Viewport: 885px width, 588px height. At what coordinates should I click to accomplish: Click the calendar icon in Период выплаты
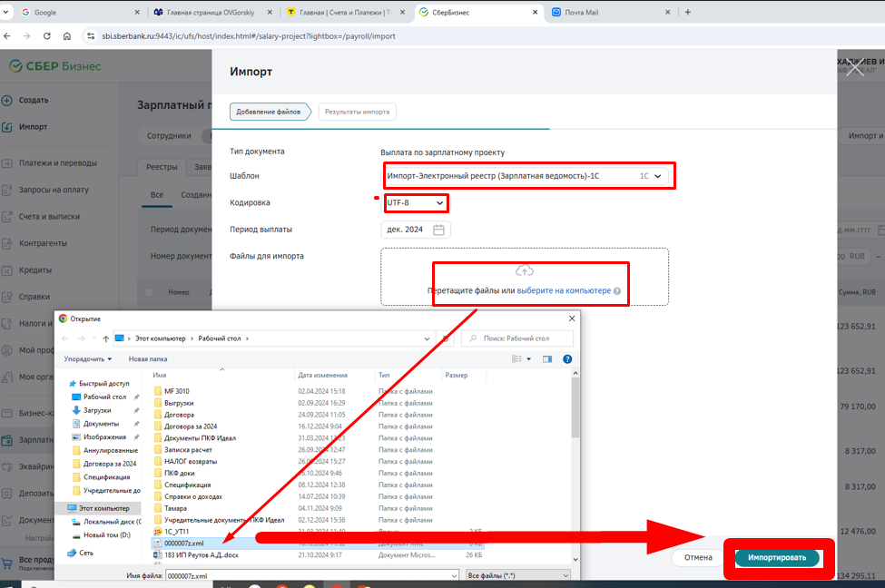pyautogui.click(x=438, y=230)
